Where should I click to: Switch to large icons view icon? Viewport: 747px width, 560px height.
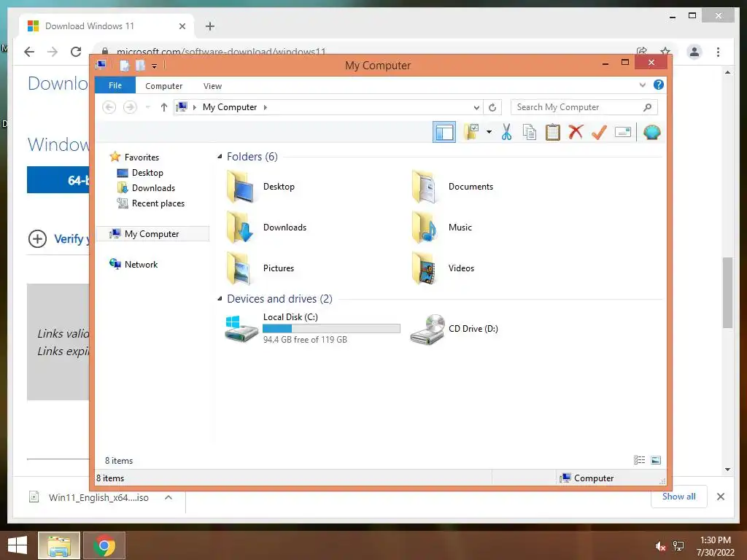656,460
